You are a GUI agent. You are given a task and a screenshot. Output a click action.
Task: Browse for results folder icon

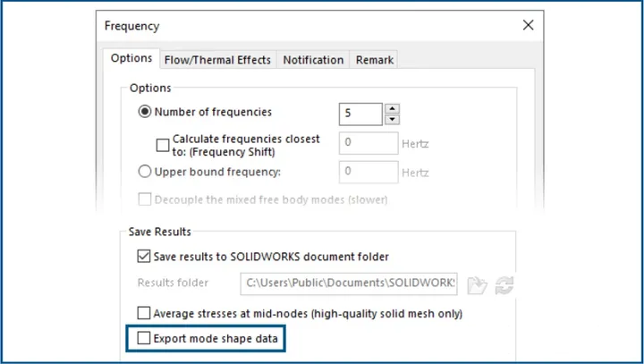(478, 284)
